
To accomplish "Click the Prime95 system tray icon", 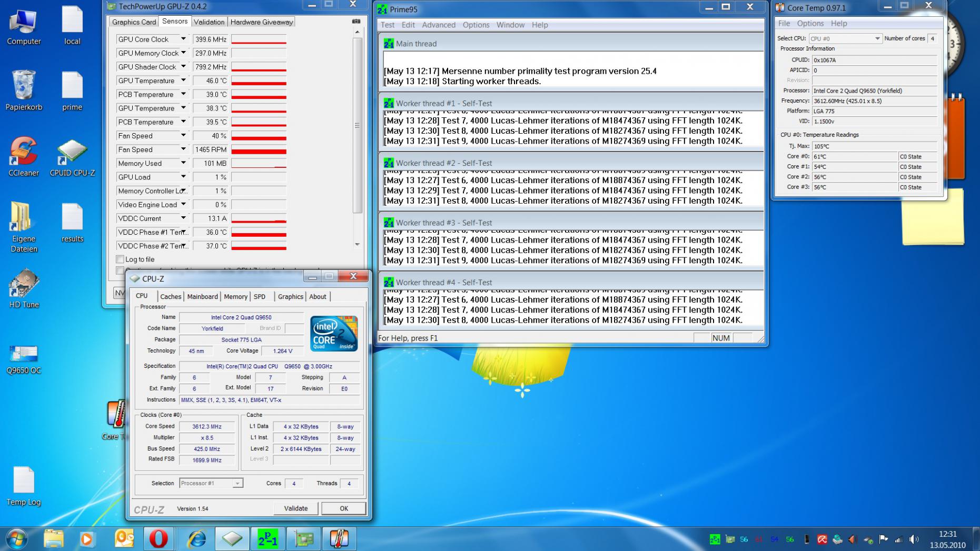I will 715,539.
